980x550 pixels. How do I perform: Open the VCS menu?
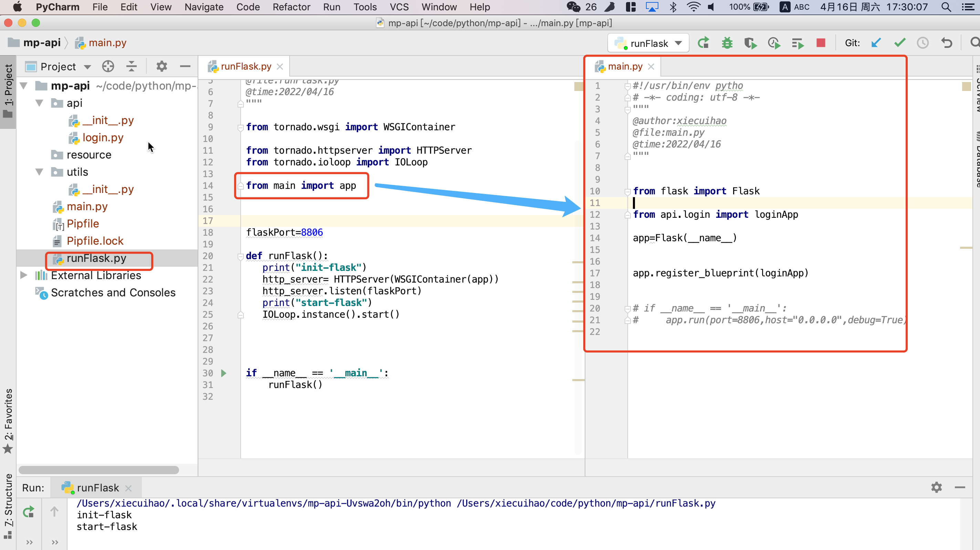[399, 7]
